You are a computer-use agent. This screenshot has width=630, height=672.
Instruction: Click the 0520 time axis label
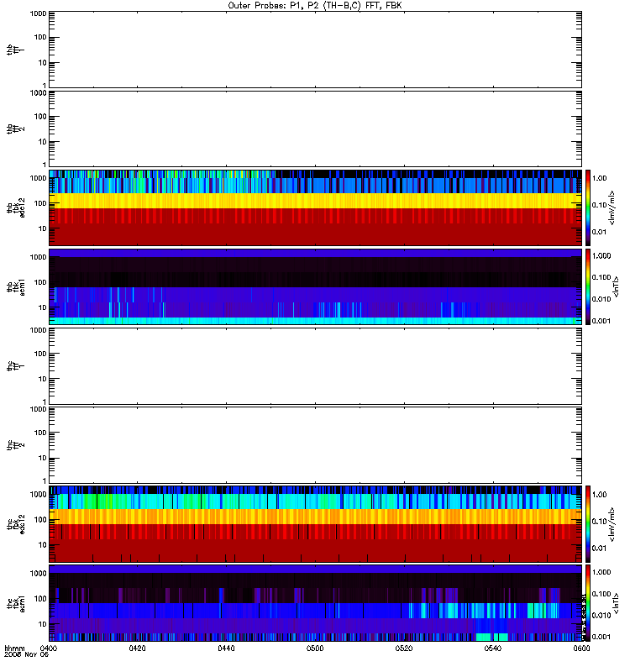pyautogui.click(x=404, y=648)
